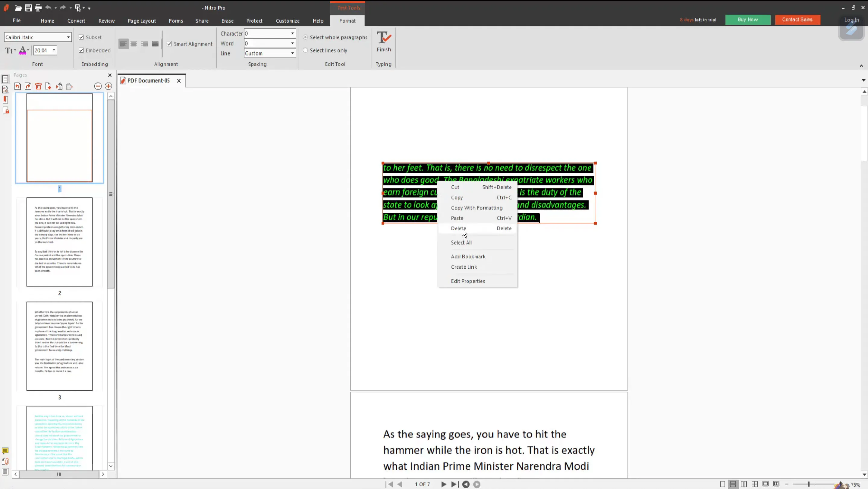This screenshot has height=489, width=868.
Task: Select the highlight/color text icon
Action: tap(22, 51)
